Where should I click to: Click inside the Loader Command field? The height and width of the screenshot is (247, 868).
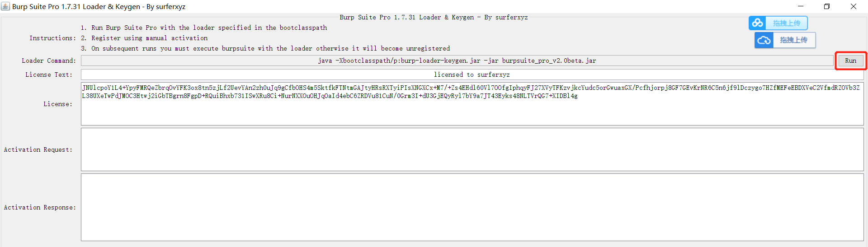[457, 61]
